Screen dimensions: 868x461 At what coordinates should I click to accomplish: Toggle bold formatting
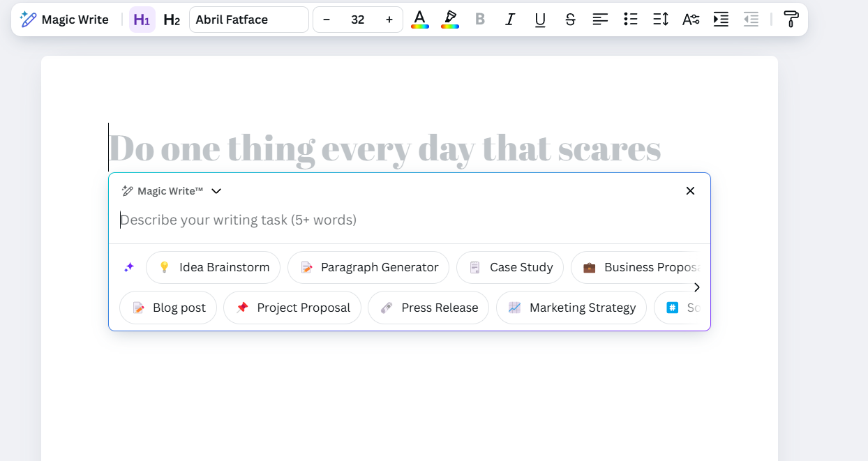pos(480,20)
